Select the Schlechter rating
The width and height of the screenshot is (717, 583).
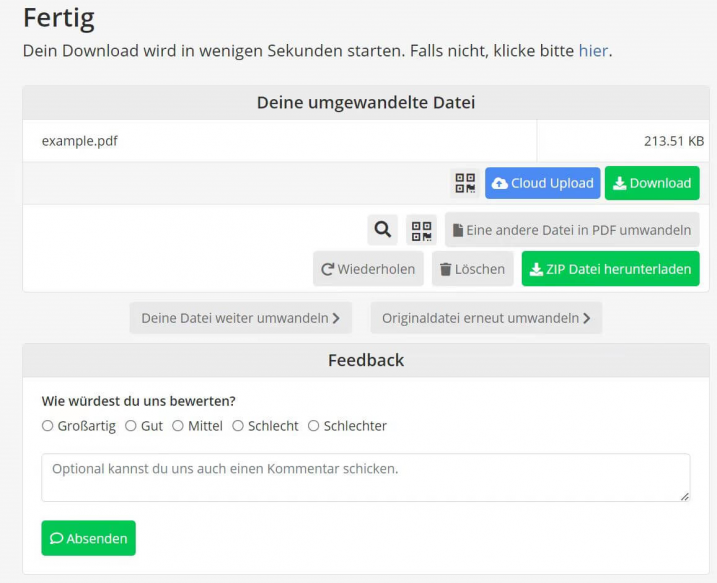(313, 426)
